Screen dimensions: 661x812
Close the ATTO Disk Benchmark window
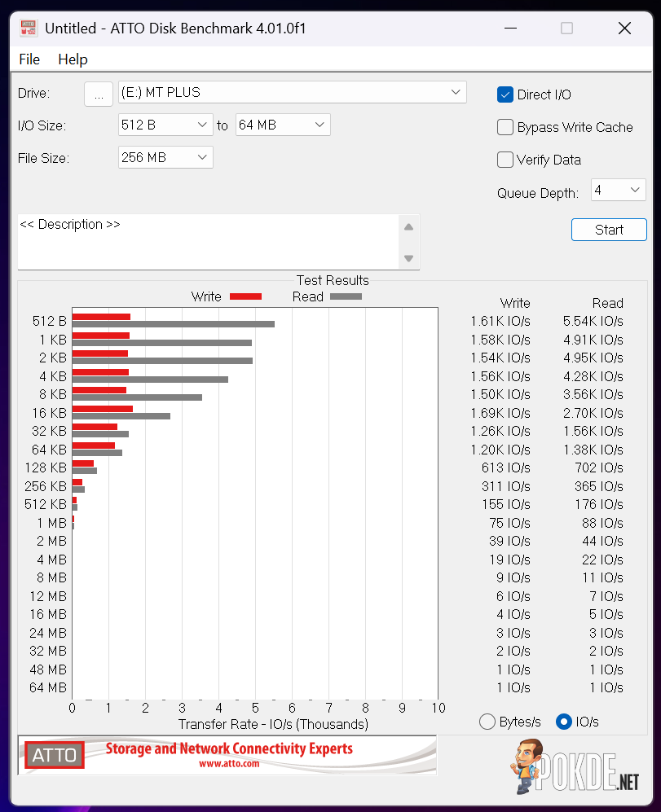pos(624,28)
